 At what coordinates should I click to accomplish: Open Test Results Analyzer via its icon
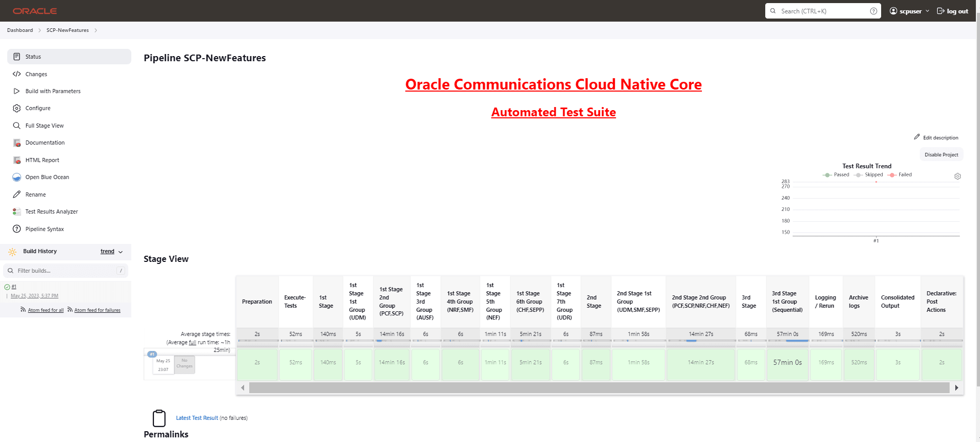(16, 211)
